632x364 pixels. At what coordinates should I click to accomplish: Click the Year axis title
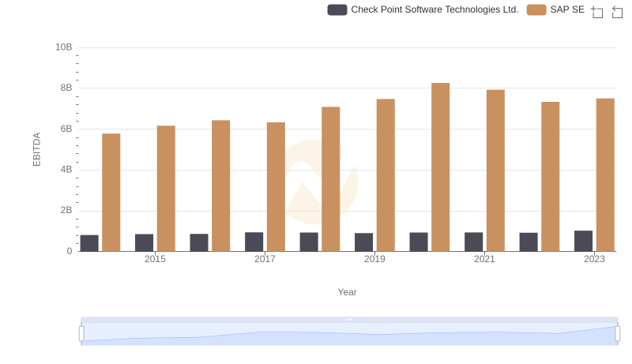[347, 292]
